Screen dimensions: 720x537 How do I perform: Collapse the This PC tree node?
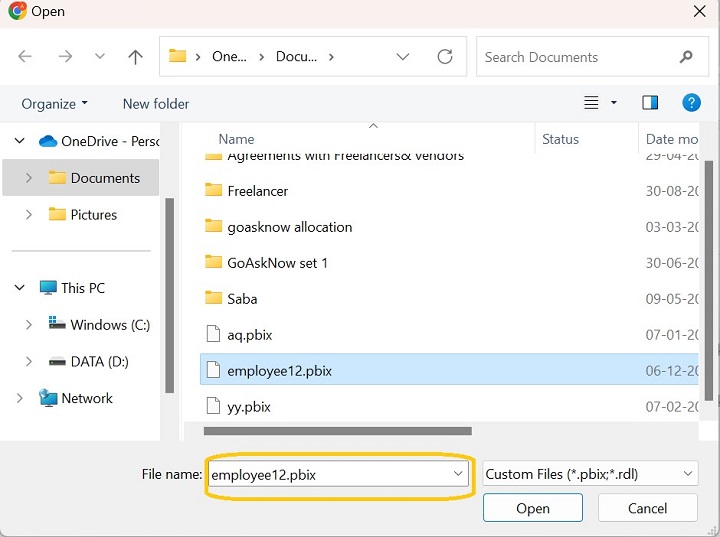click(x=20, y=288)
